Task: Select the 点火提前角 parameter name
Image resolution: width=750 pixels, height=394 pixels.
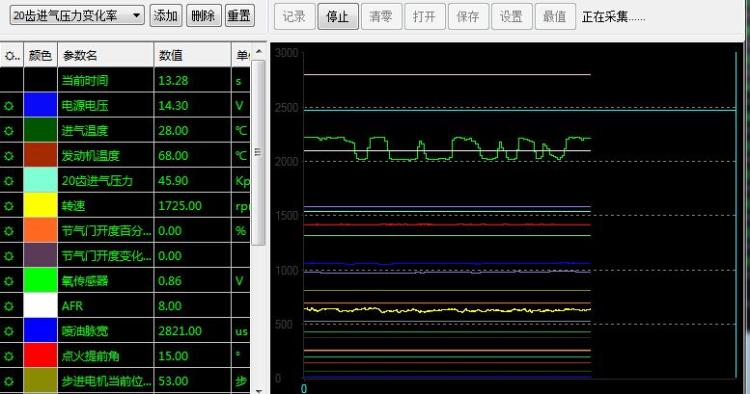Action: click(x=90, y=356)
